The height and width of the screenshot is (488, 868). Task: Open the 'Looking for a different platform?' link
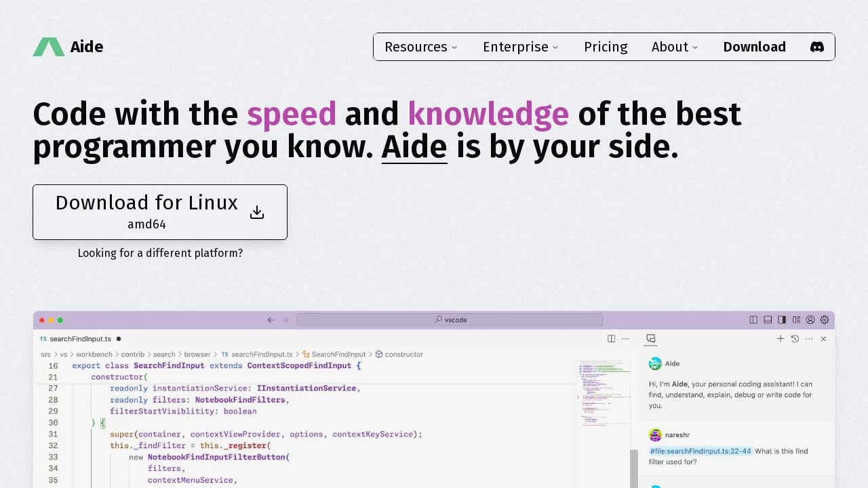click(x=160, y=253)
